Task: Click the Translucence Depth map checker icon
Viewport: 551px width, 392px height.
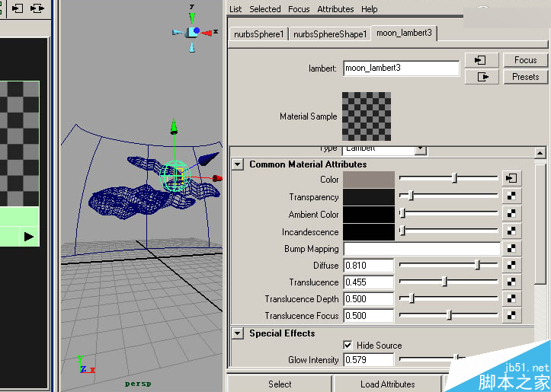Action: click(x=511, y=298)
